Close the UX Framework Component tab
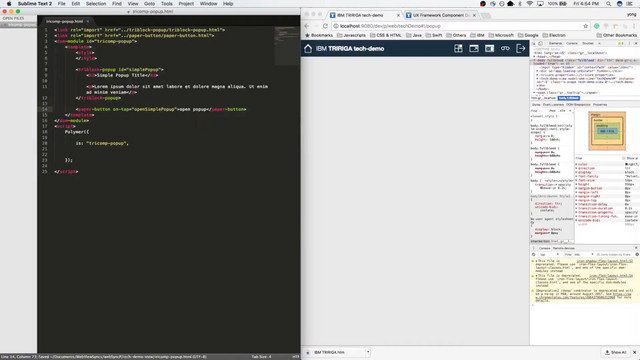This screenshot has height=360, width=640. point(474,15)
